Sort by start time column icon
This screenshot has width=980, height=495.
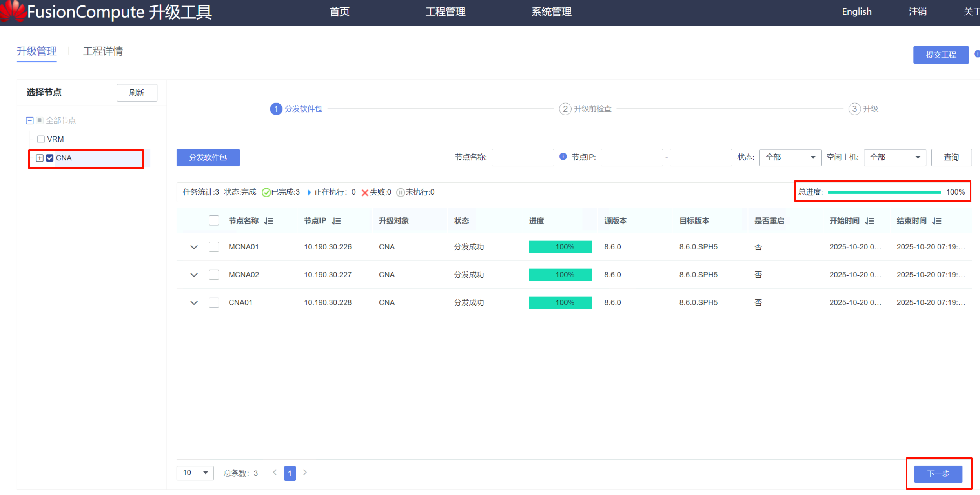(x=870, y=221)
